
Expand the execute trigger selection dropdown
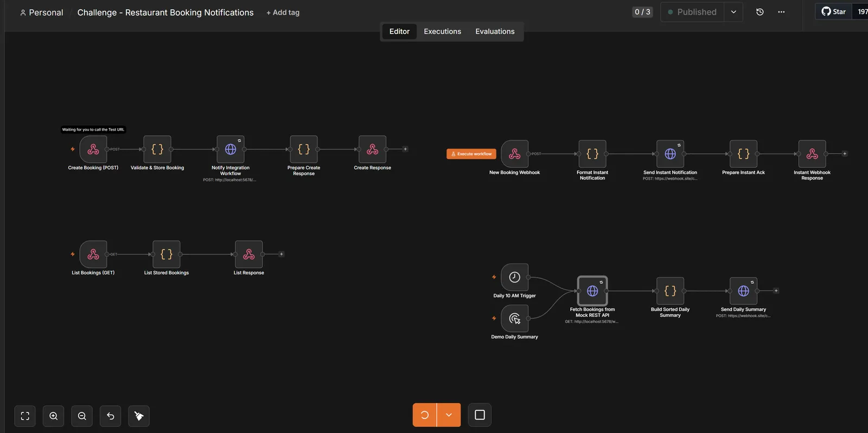(449, 415)
